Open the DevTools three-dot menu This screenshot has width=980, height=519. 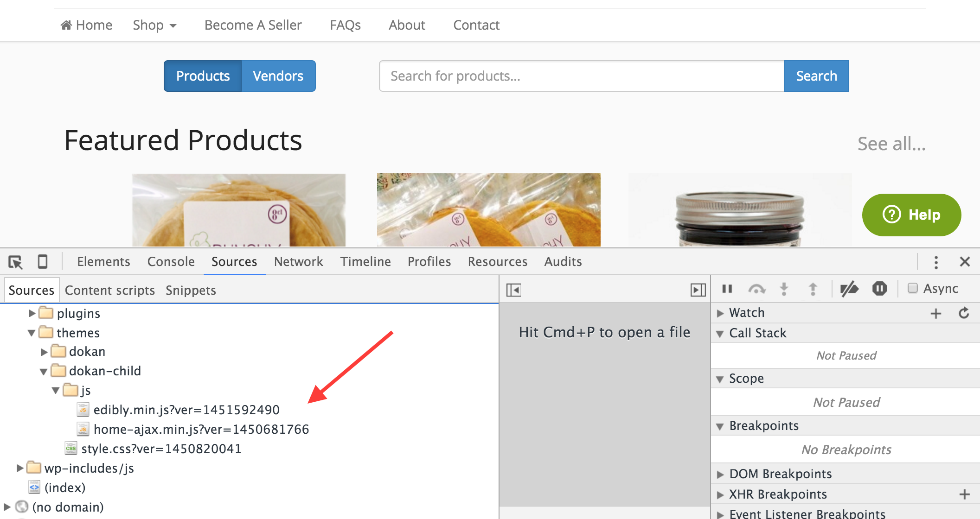pyautogui.click(x=936, y=262)
